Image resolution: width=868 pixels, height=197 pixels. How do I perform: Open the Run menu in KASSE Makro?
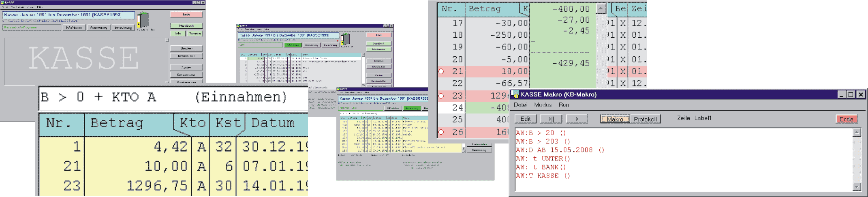(x=564, y=105)
